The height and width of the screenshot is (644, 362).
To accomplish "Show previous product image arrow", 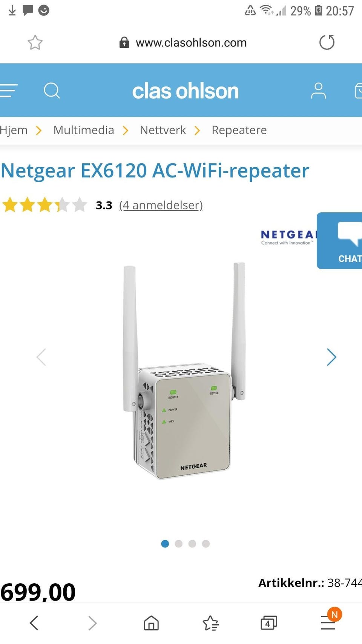I will [x=41, y=357].
